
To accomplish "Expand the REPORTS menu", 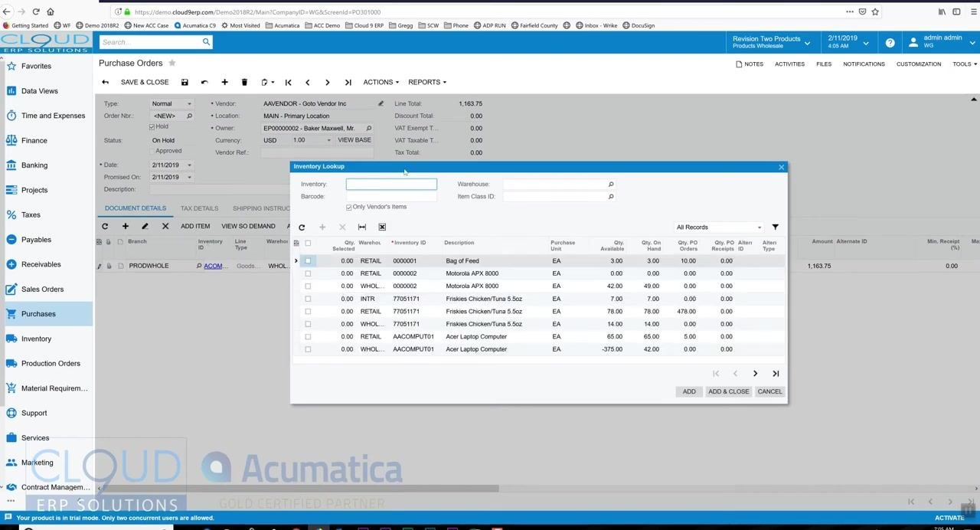I will [x=427, y=83].
